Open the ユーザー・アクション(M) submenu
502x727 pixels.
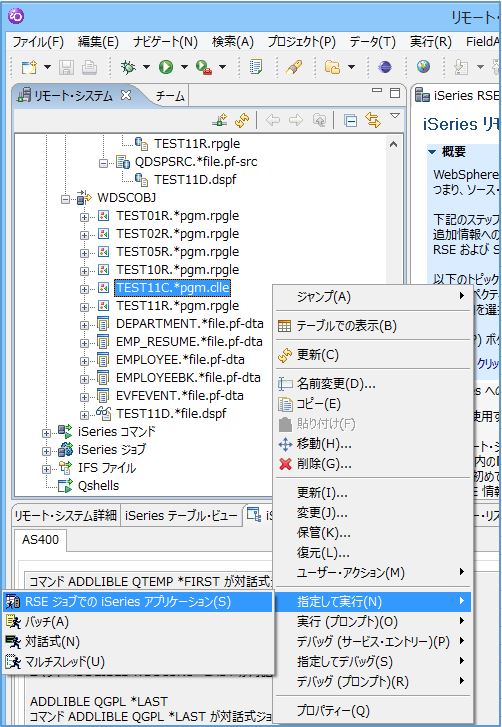[373, 573]
